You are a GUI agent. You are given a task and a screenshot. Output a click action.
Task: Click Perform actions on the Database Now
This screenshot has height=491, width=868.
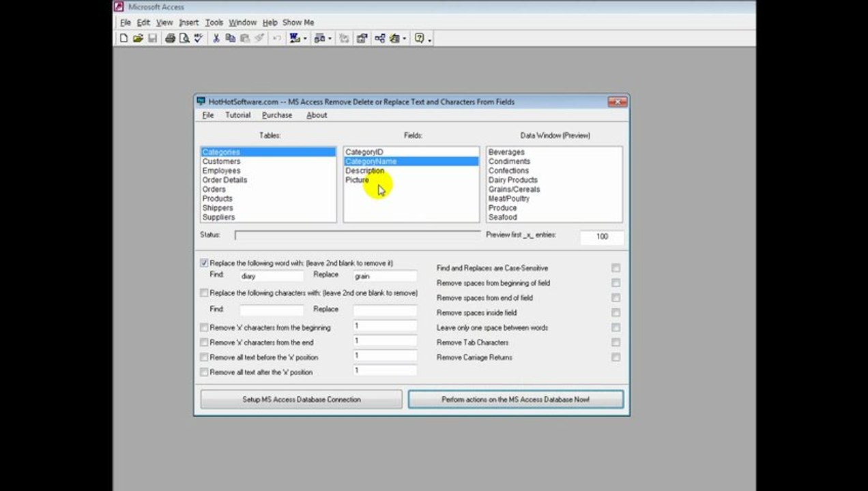pyautogui.click(x=516, y=400)
